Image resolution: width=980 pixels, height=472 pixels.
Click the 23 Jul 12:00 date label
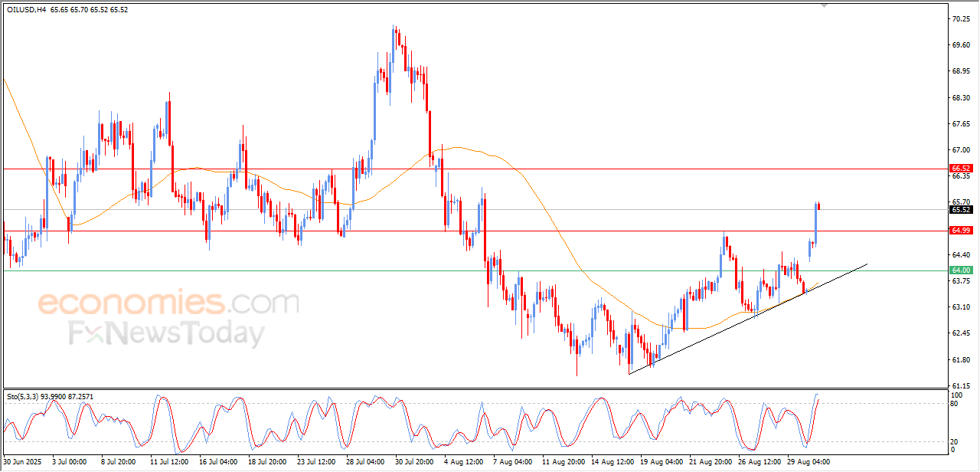coord(317,463)
